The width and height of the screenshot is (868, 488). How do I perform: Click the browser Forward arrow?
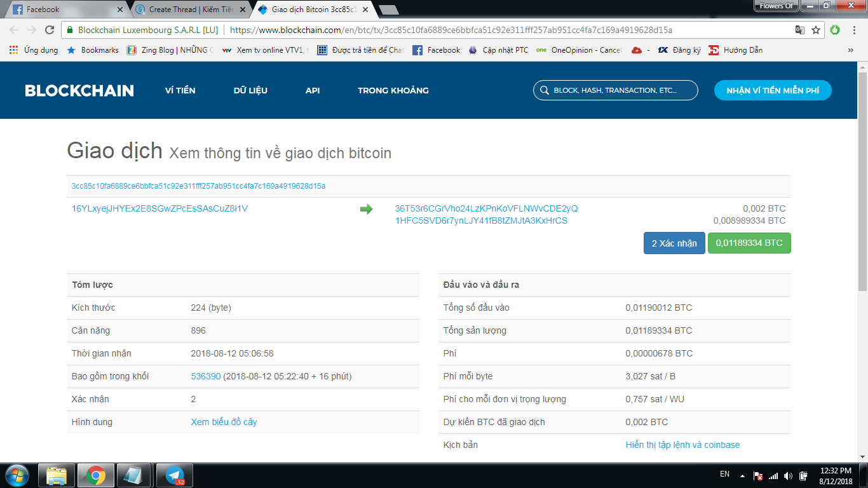[x=32, y=30]
